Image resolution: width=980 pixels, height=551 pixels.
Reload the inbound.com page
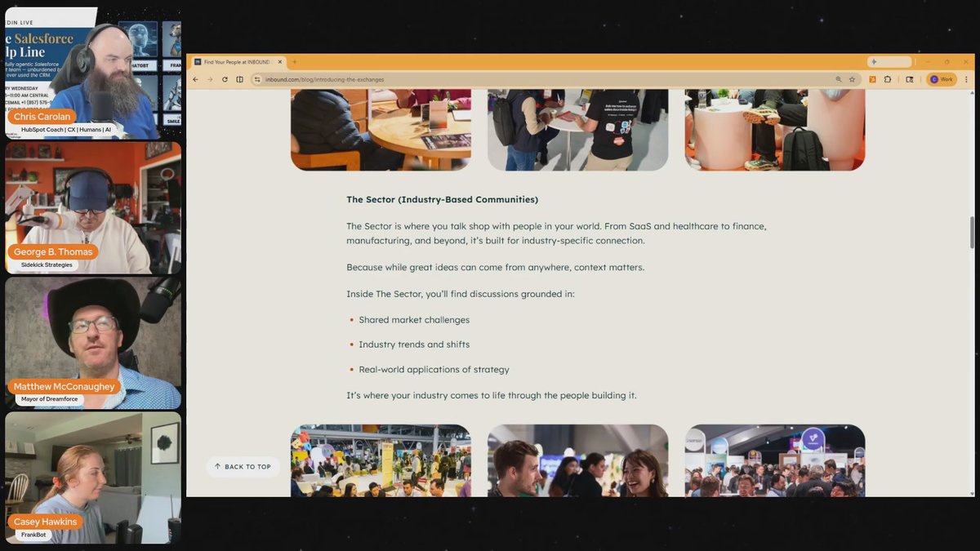[225, 79]
